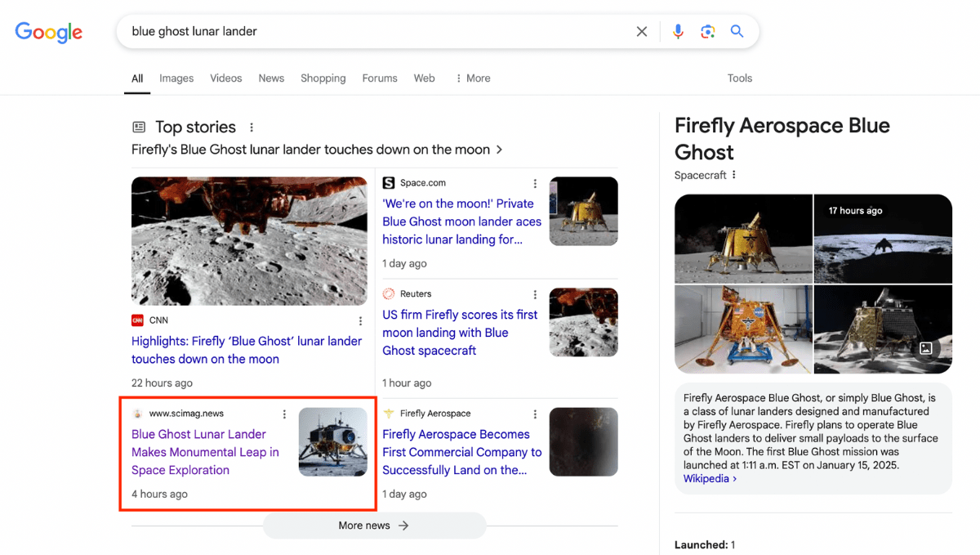Open the Tools filter options
This screenshot has height=555, width=980.
(x=739, y=78)
